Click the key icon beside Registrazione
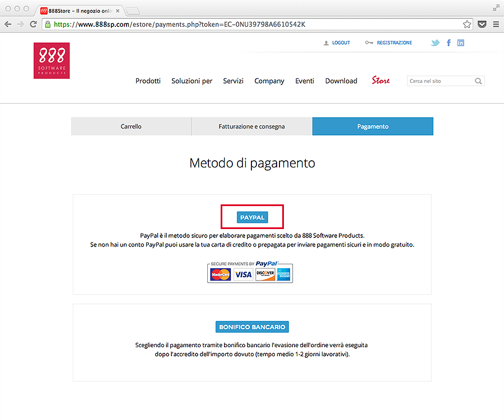Viewport: 504px width, 420px height. click(x=369, y=43)
